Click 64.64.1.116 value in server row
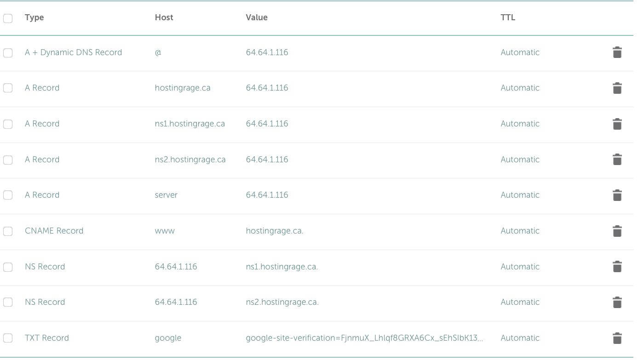This screenshot has width=644, height=360. (267, 195)
